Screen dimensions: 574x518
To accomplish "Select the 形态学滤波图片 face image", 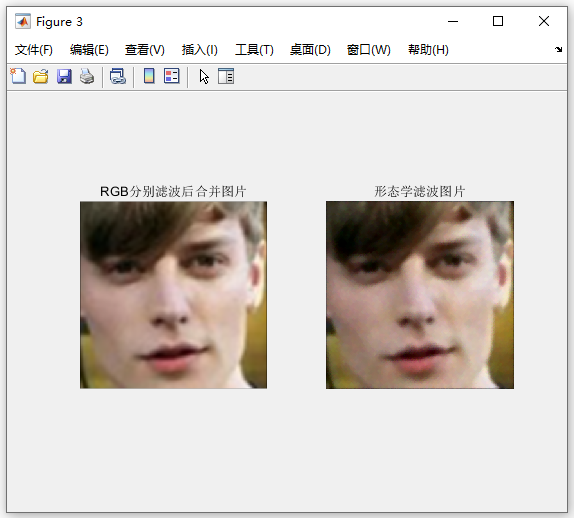I will (420, 295).
